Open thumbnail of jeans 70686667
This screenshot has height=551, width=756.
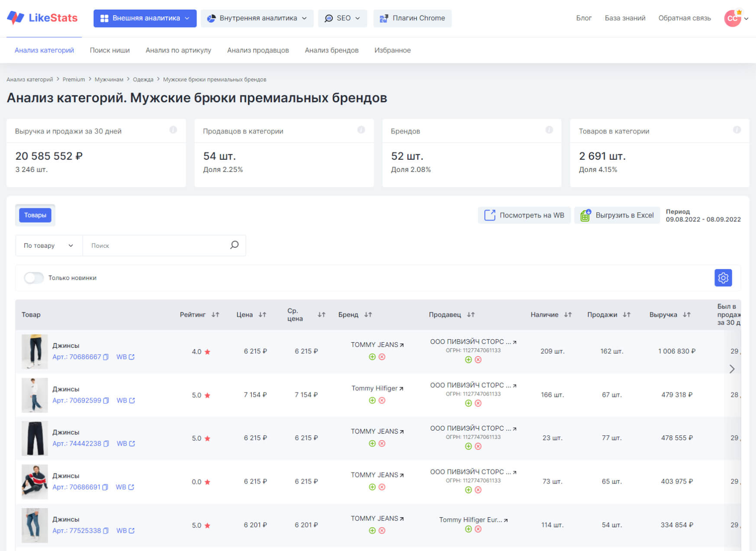click(35, 351)
